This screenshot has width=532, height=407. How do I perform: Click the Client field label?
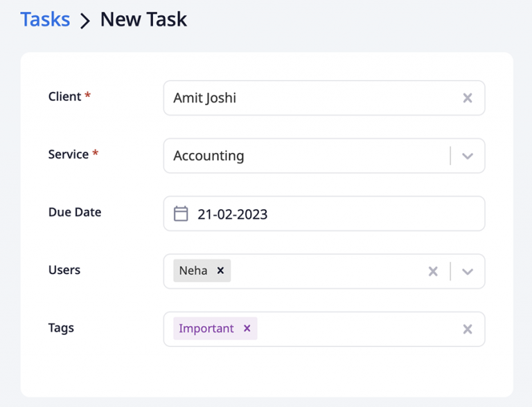click(65, 96)
